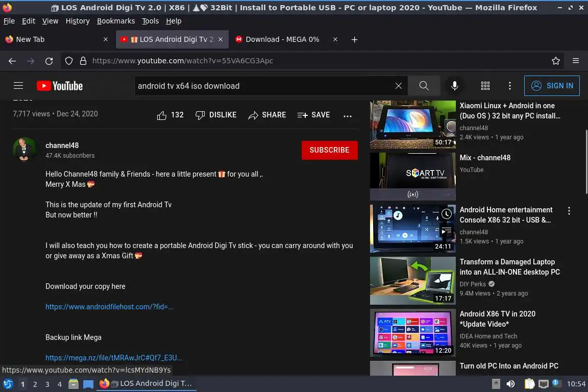Viewport: 588px width, 392px height.
Task: Open Transform a Damaged Laptop video
Action: pos(509,267)
